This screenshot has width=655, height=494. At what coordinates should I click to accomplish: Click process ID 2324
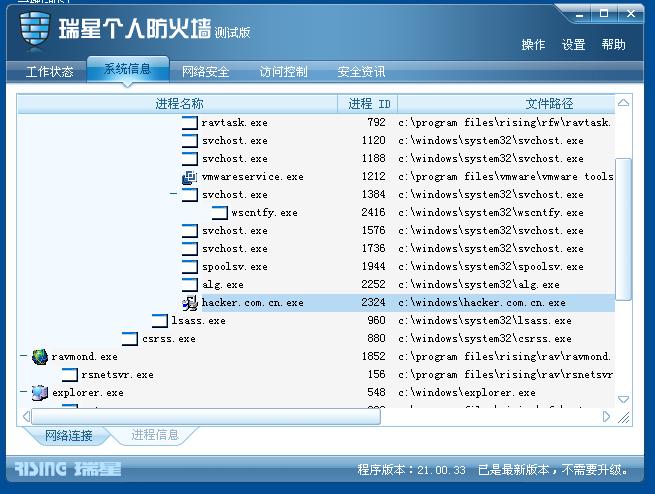coord(373,302)
